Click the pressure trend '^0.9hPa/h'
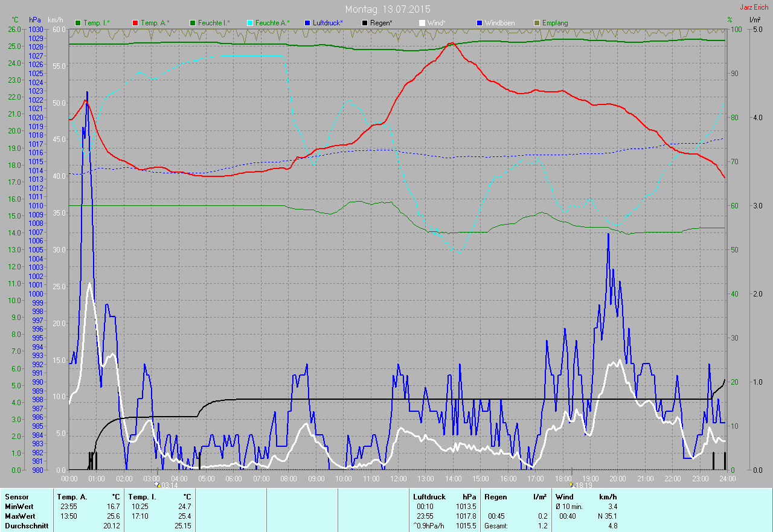Image resolution: width=773 pixels, height=532 pixels. point(429,526)
